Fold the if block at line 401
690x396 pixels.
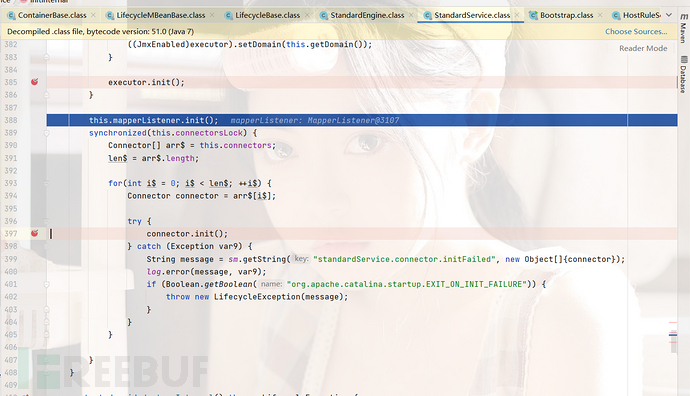47,284
